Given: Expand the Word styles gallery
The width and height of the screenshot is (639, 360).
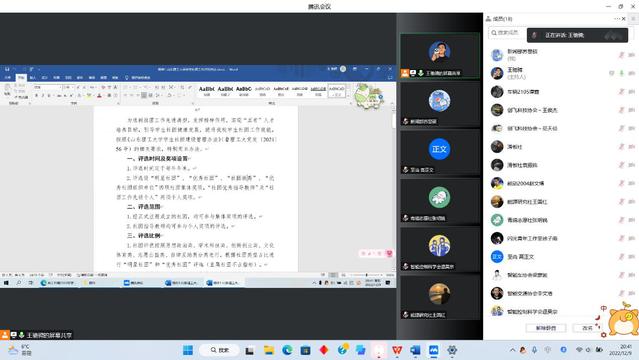Looking at the screenshot, I should 349,95.
